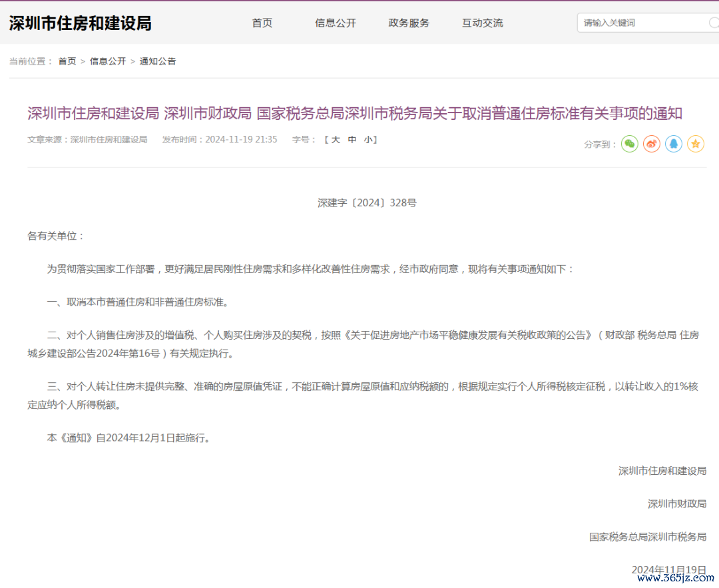Share article to QQ icon

674,144
